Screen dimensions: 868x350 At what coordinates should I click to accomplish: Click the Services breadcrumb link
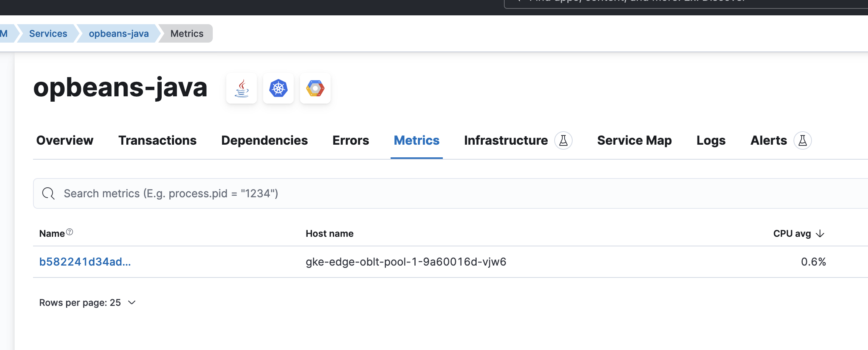click(x=48, y=33)
